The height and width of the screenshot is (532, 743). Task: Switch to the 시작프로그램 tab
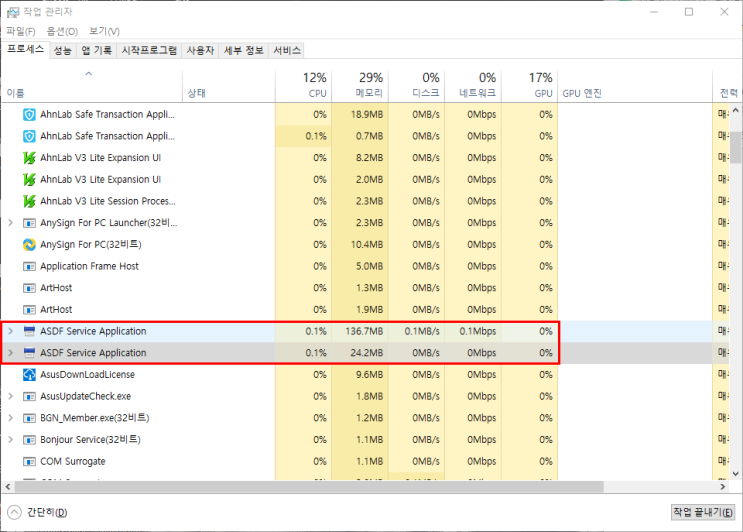pyautogui.click(x=149, y=50)
